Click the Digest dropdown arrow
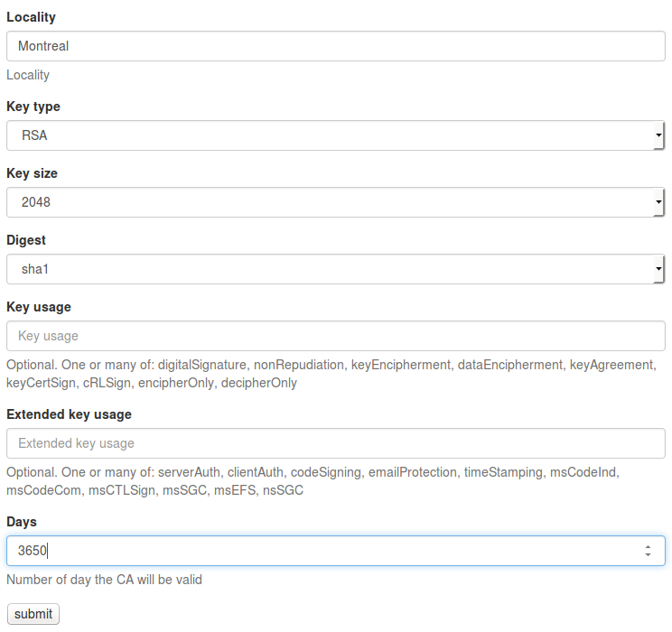Image resolution: width=672 pixels, height=632 pixels. point(658,269)
